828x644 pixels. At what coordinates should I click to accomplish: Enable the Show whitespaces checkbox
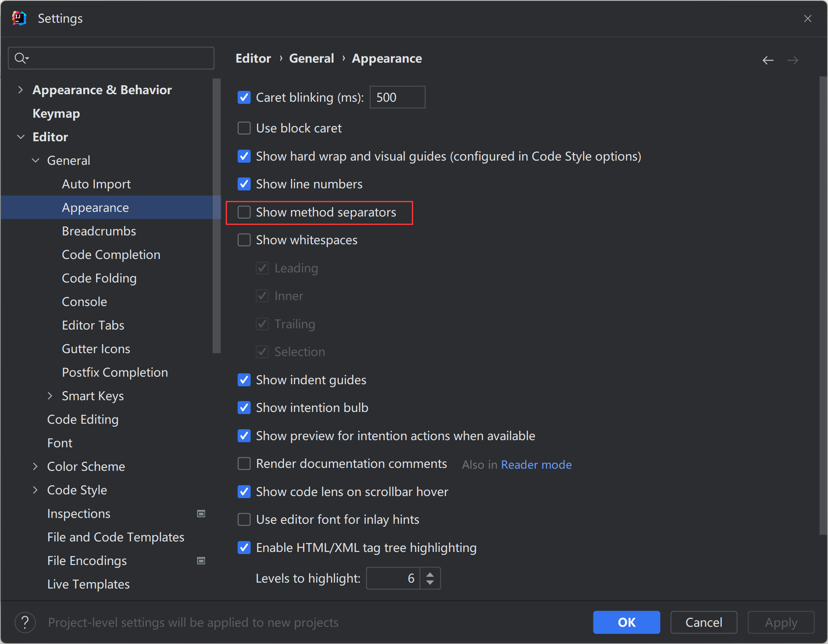(245, 240)
